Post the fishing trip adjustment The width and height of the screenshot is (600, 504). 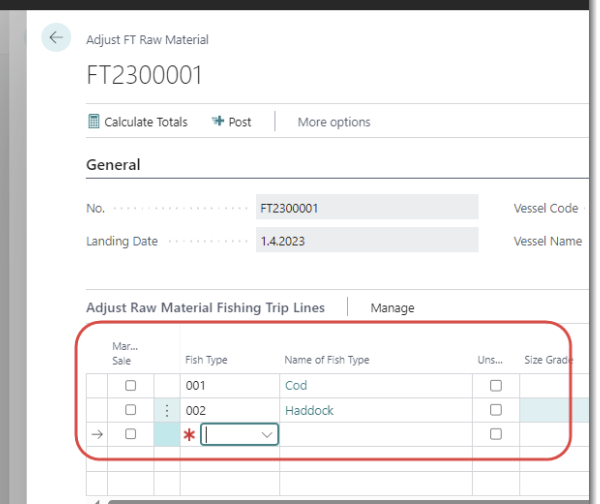tap(231, 122)
